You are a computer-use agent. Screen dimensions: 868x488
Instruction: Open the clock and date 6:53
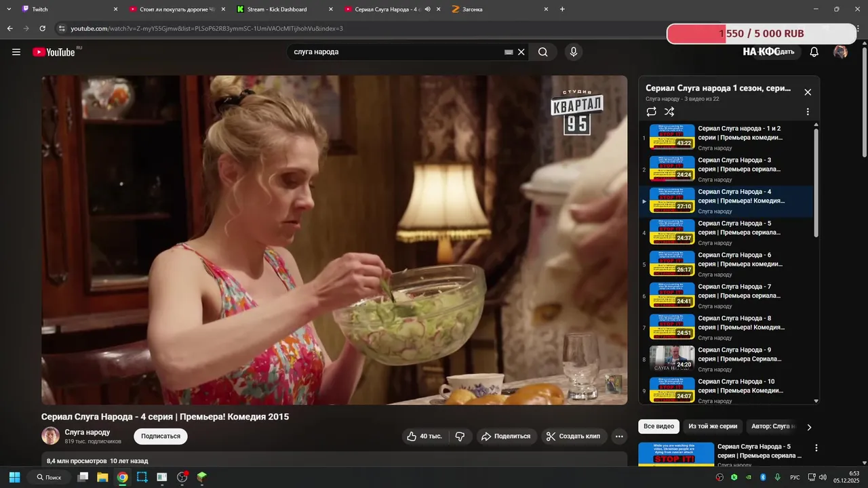click(848, 477)
